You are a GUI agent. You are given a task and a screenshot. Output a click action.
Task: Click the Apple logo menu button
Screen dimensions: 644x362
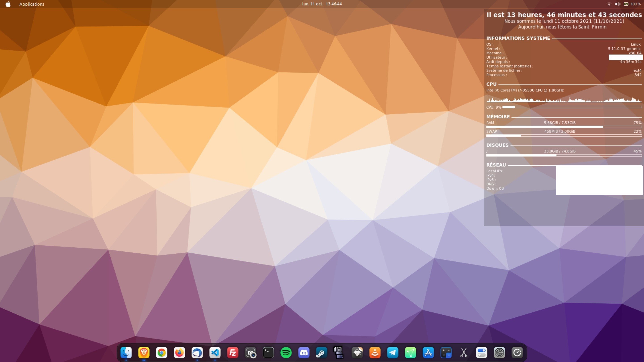[x=8, y=4]
